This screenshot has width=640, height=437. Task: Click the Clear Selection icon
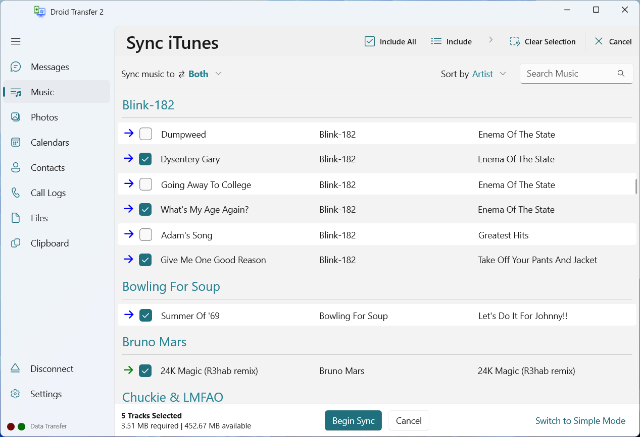[514, 41]
